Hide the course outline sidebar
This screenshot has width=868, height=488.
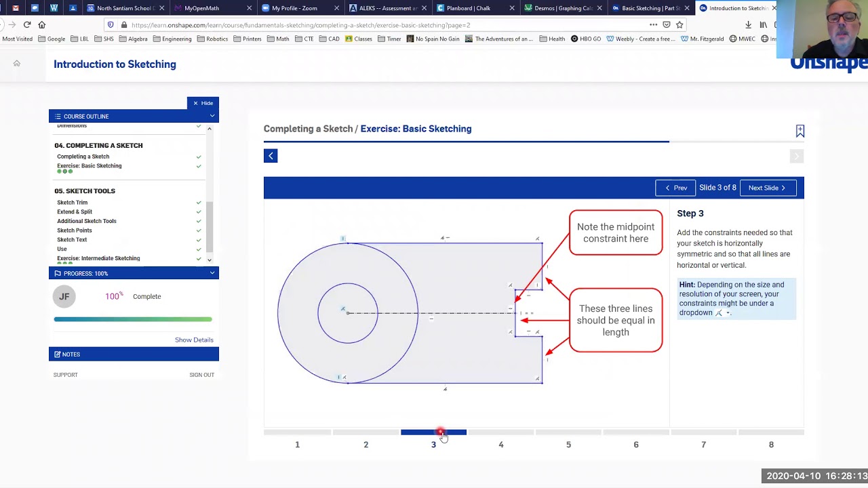point(203,103)
